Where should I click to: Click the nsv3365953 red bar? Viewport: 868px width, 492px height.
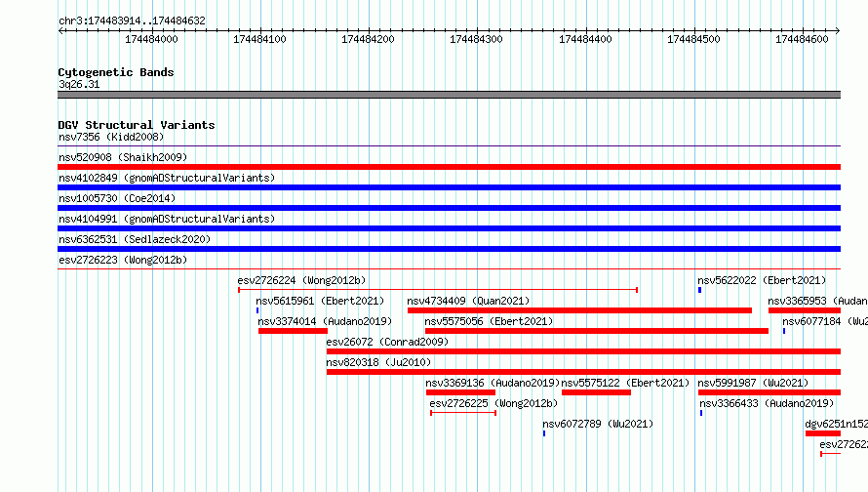click(x=805, y=310)
